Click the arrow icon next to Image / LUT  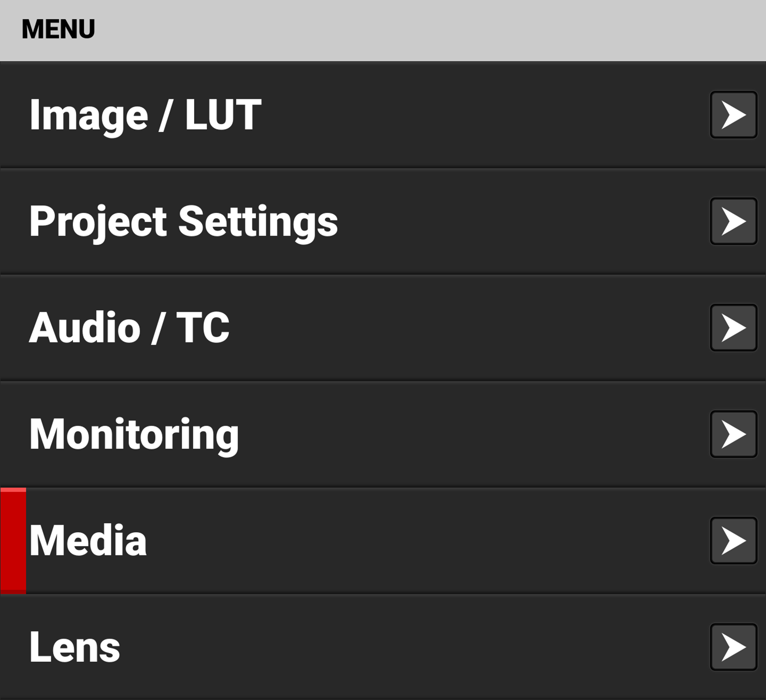[733, 115]
